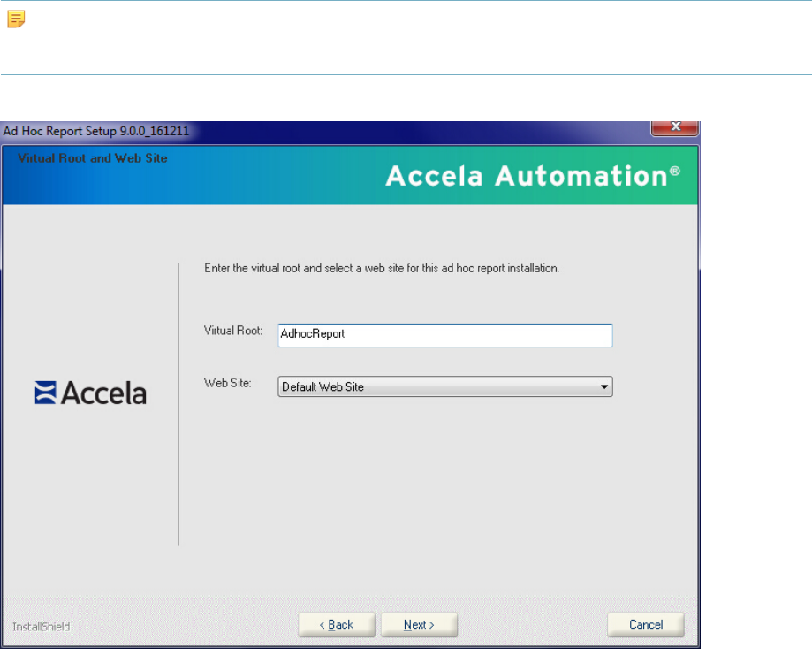The width and height of the screenshot is (812, 649).
Task: Click the InstallShield text
Action: (41, 627)
